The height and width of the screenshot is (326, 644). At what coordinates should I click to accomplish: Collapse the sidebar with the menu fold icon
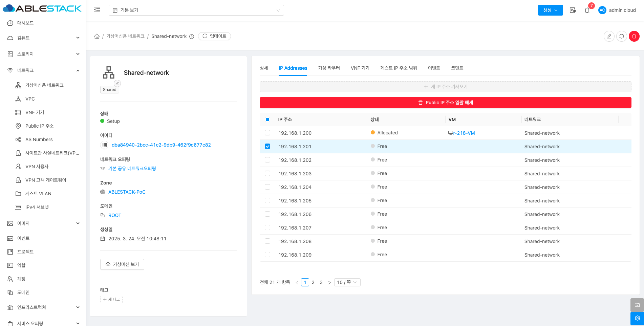click(97, 10)
